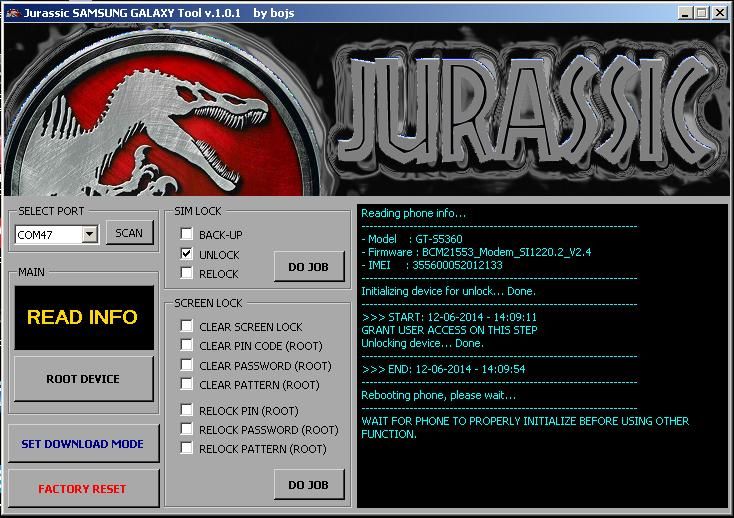Screen dimensions: 734x518
Task: Click the app icon in the title bar
Action: point(13,13)
